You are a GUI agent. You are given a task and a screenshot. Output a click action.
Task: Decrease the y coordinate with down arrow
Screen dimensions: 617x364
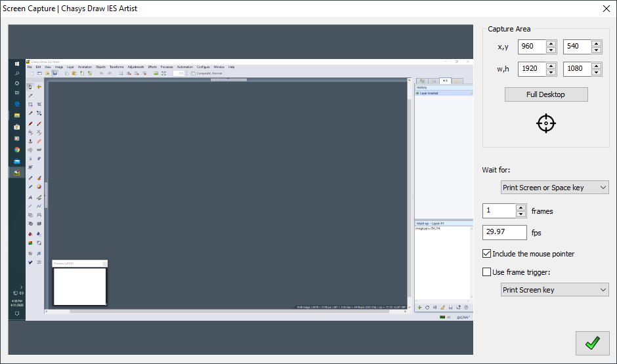(596, 50)
